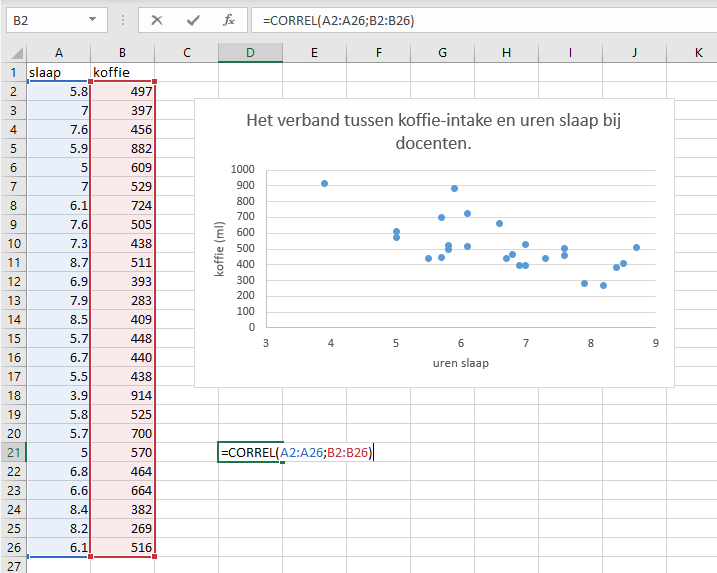The image size is (717, 573).
Task: Select column K header
Action: click(x=697, y=52)
